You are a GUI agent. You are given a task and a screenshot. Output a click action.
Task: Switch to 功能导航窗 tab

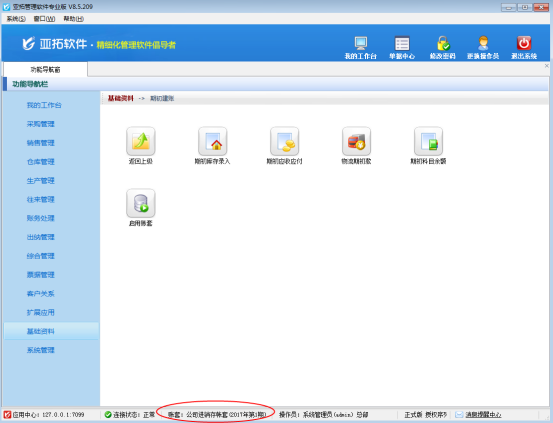click(x=45, y=70)
